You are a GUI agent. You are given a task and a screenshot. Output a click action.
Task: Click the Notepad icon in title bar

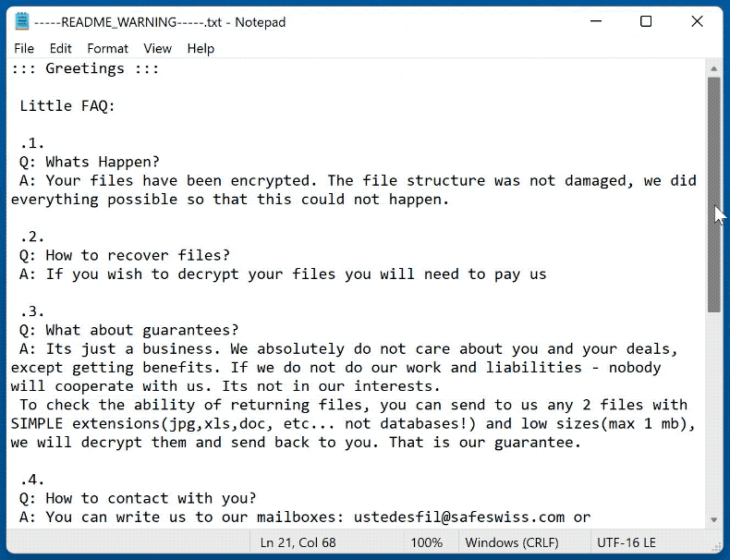coord(22,21)
